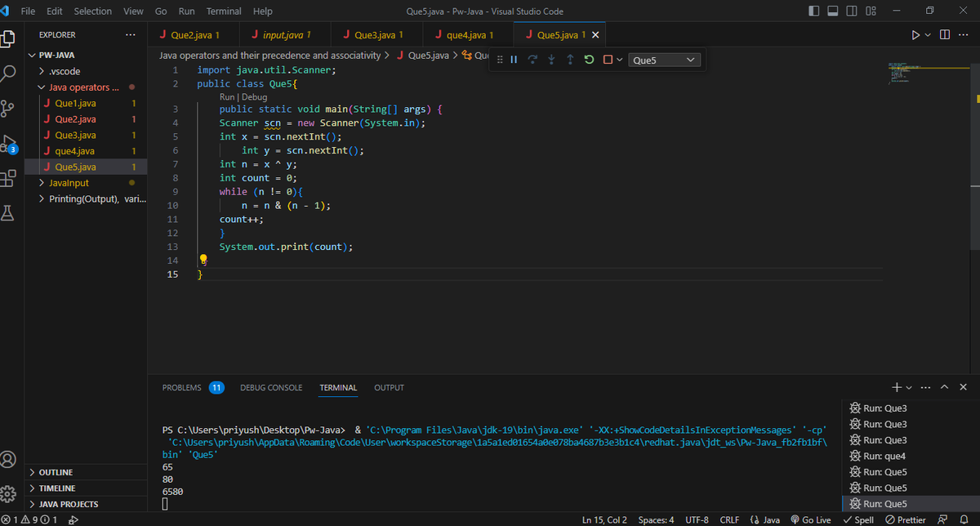Image resolution: width=980 pixels, height=526 pixels.
Task: Open the Selection menu
Action: (93, 11)
